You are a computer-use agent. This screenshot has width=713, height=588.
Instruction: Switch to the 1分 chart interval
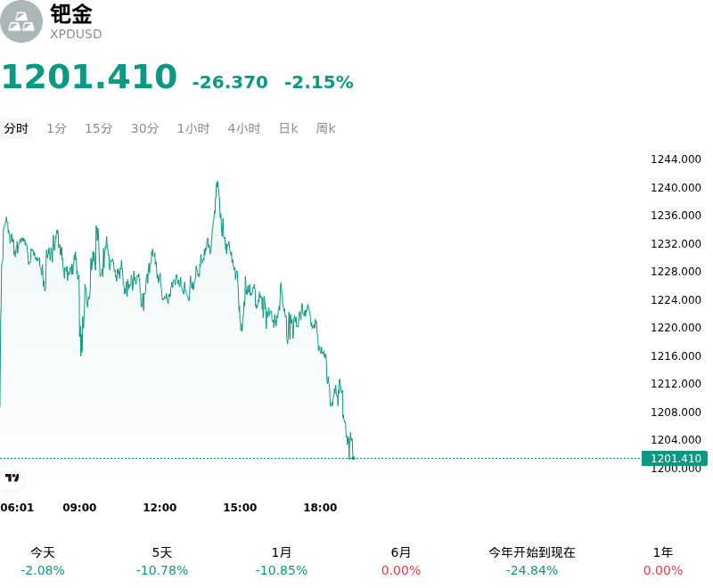(57, 128)
